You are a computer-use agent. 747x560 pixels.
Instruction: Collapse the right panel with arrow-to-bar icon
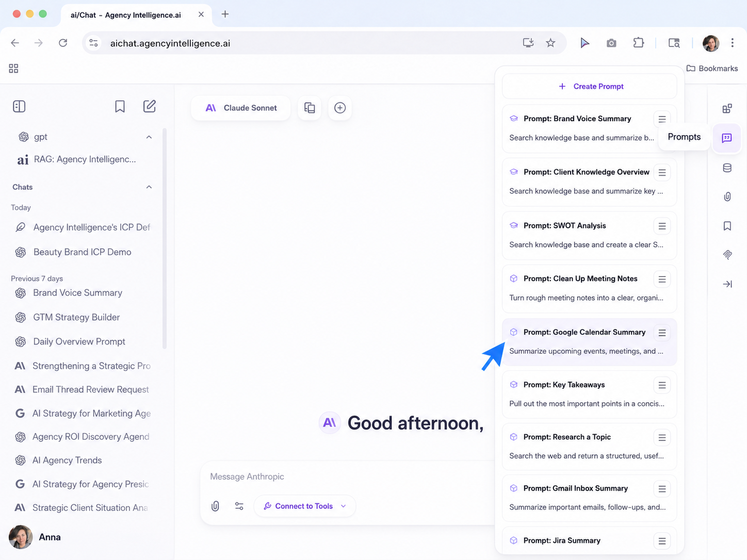click(727, 284)
